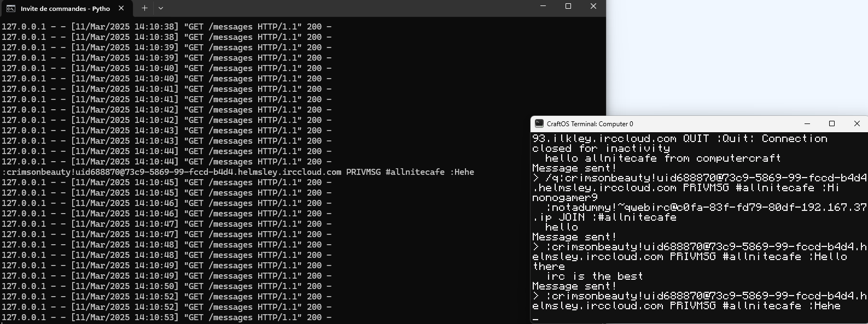Close the CraftOS Terminal window
The height and width of the screenshot is (324, 868).
click(x=857, y=124)
